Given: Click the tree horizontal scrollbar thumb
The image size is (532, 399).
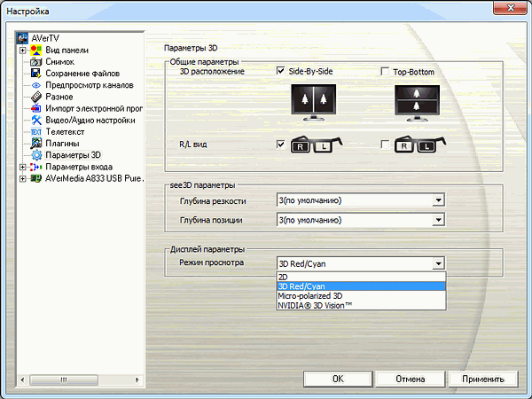Looking at the screenshot, I should pos(64,379).
